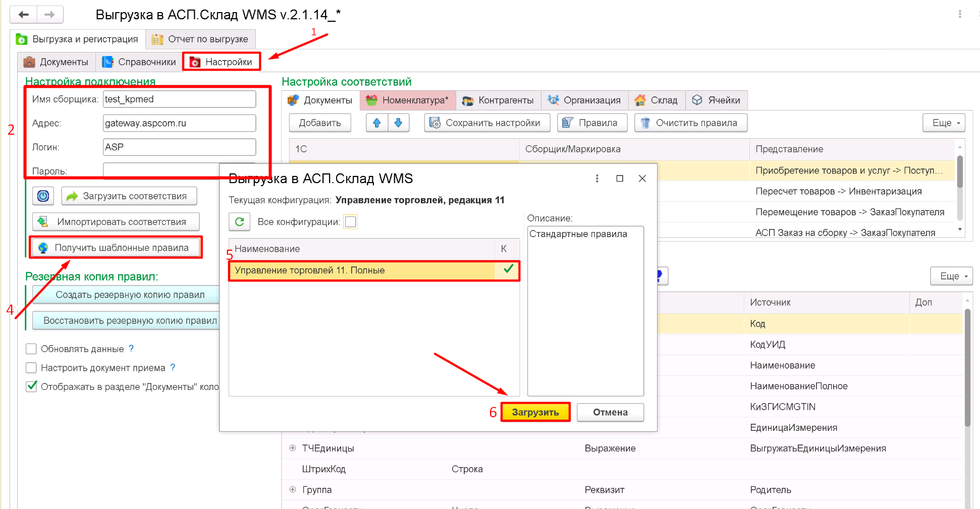Click the 'Правила' button

592,123
